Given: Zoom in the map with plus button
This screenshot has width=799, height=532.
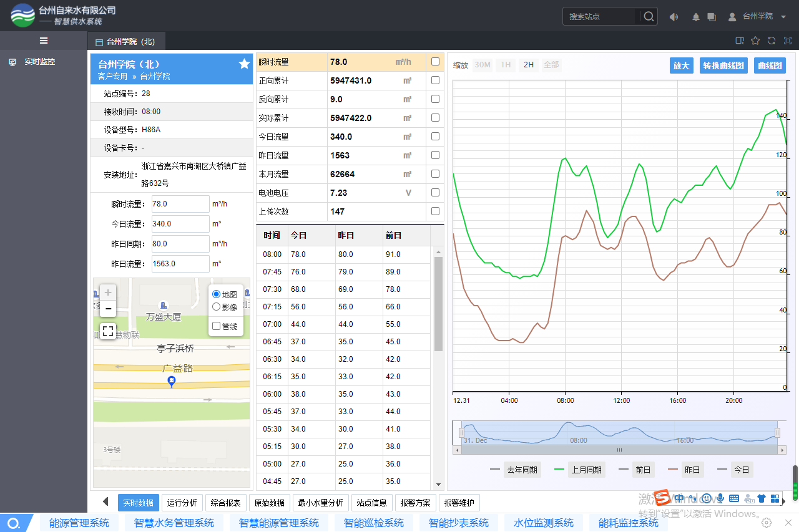Looking at the screenshot, I should 108,293.
